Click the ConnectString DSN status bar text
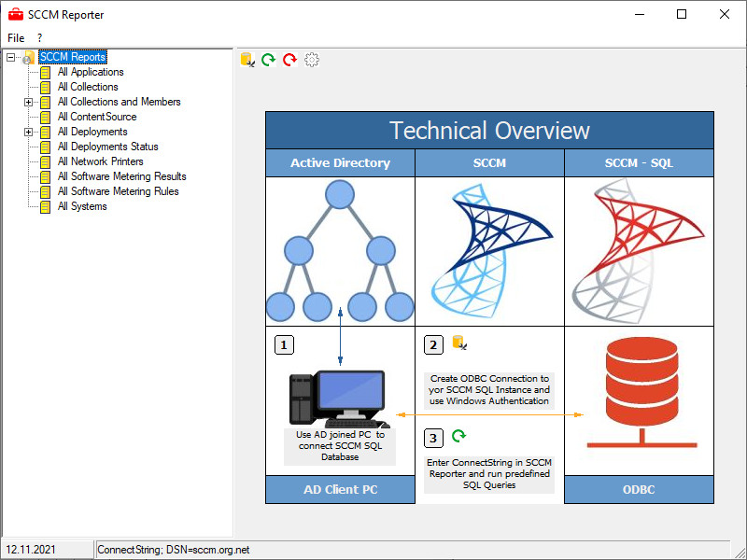 174,550
